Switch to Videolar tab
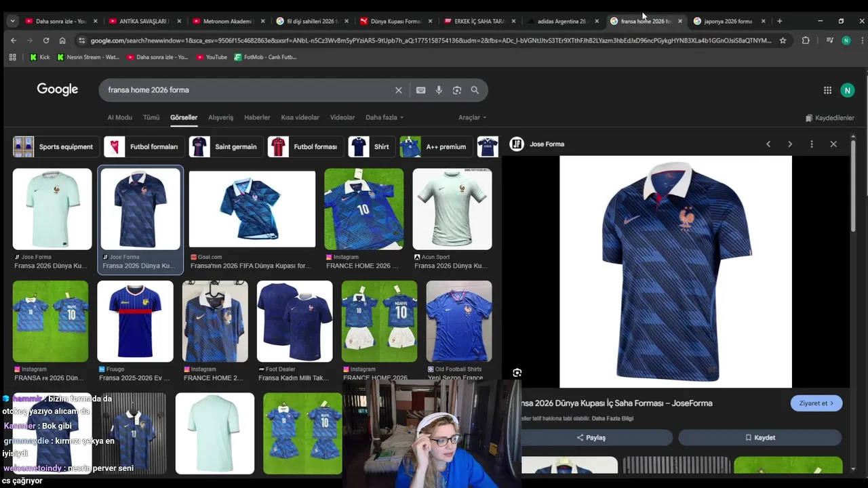The image size is (868, 488). point(342,117)
